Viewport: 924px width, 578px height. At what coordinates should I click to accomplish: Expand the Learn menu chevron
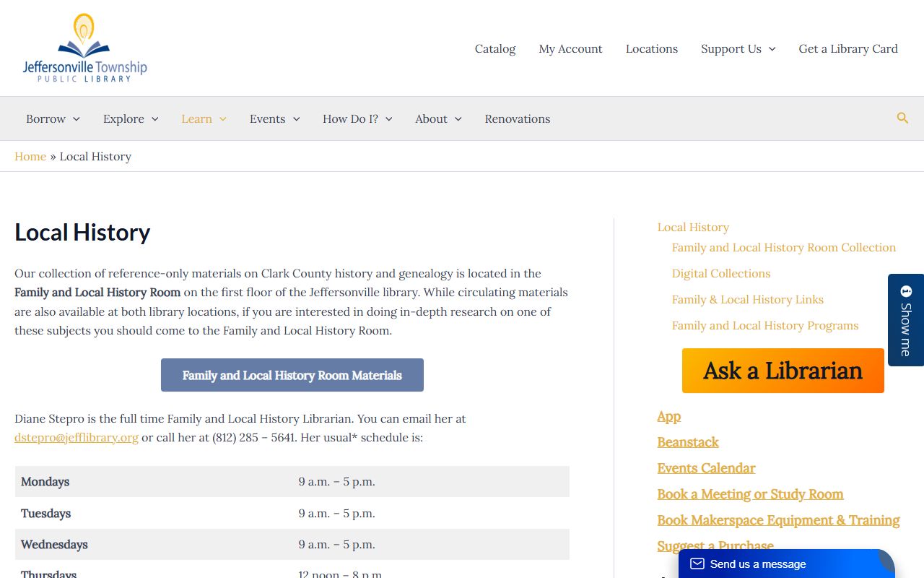pos(222,119)
